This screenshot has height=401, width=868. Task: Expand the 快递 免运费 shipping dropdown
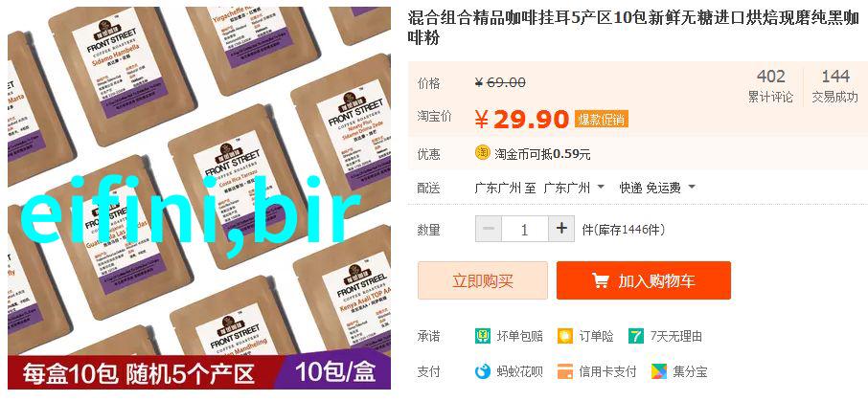click(x=657, y=188)
